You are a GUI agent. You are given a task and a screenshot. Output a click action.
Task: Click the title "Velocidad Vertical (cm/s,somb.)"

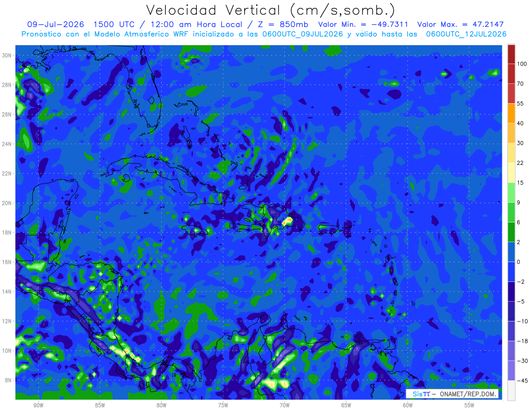click(270, 10)
